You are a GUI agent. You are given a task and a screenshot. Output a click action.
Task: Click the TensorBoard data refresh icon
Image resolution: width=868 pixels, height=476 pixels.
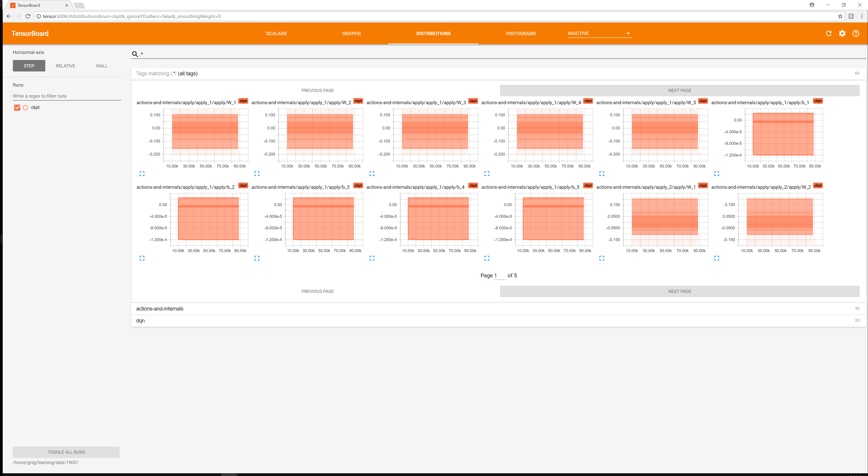click(829, 33)
